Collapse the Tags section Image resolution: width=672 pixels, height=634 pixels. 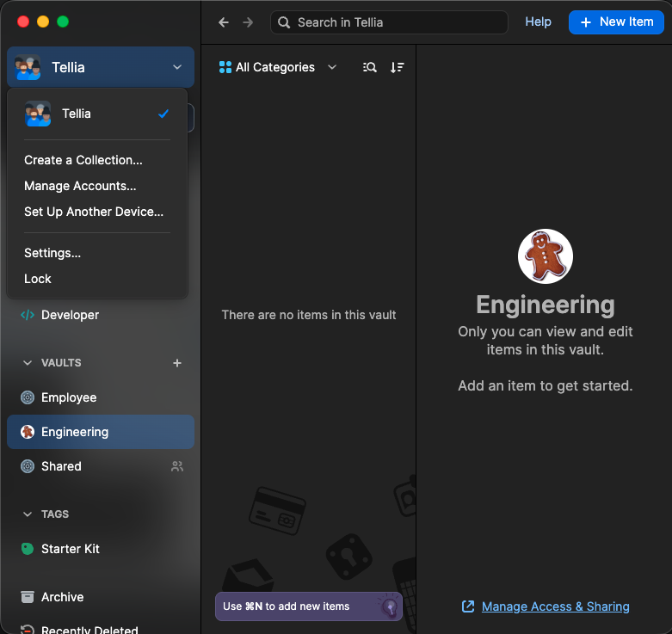coord(28,514)
